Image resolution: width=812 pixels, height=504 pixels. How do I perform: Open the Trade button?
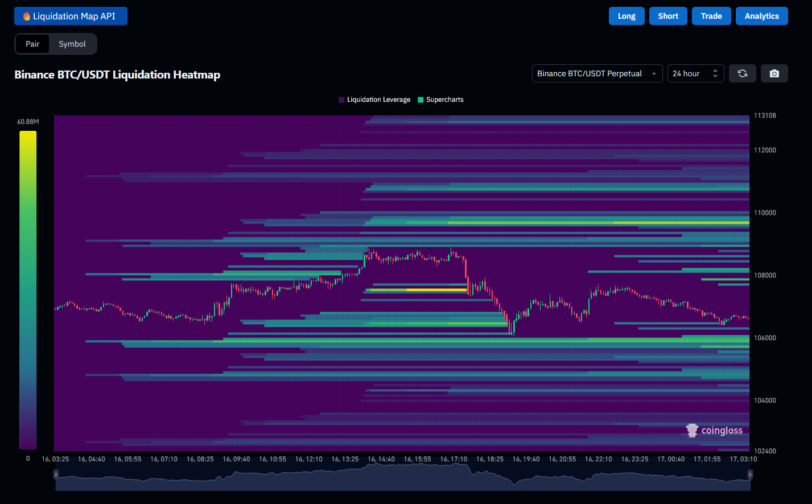pos(711,16)
